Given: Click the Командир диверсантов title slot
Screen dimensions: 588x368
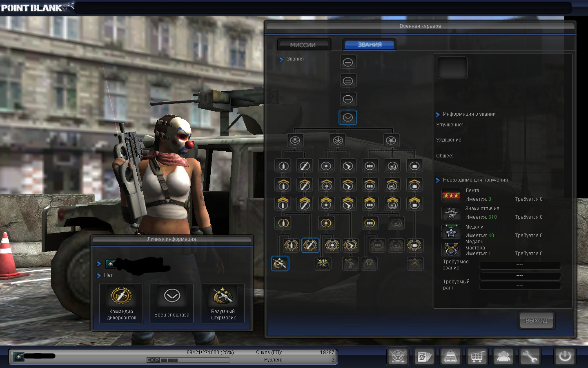Looking at the screenshot, I should pyautogui.click(x=121, y=303).
